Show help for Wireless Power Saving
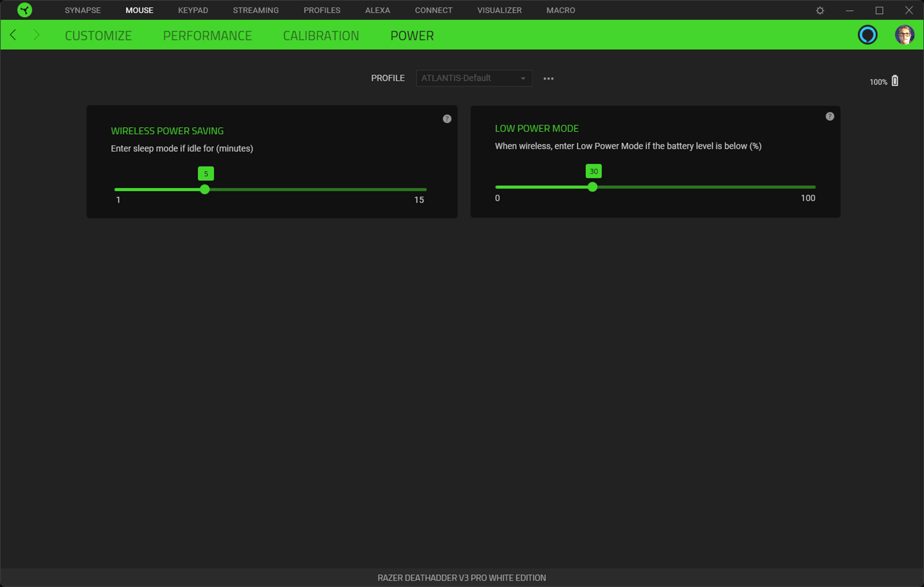Screen dimensions: 924x587 point(447,119)
